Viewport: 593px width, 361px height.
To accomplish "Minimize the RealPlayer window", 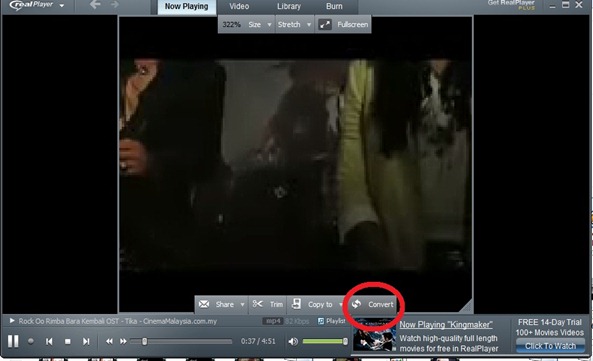I will pyautogui.click(x=553, y=6).
